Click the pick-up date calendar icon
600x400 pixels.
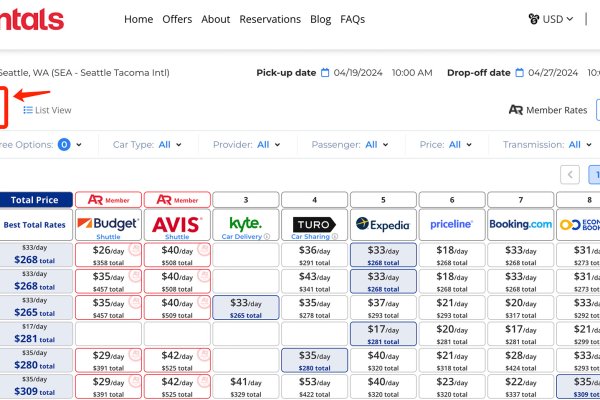[325, 73]
